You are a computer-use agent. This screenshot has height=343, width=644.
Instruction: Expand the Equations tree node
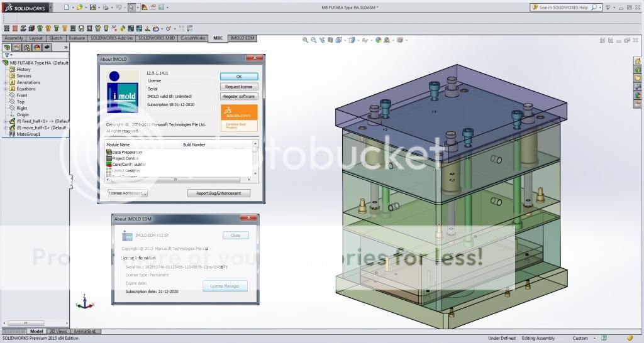click(6, 89)
